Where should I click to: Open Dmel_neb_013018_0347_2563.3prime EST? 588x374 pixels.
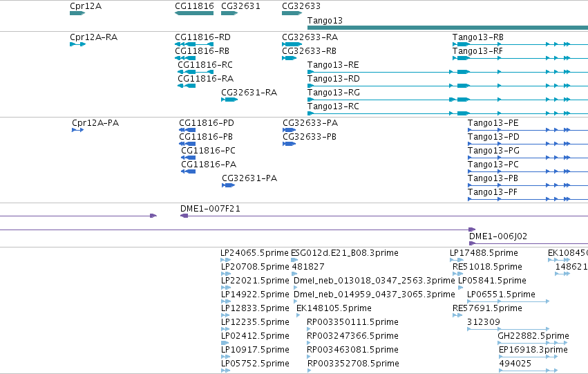coord(296,288)
